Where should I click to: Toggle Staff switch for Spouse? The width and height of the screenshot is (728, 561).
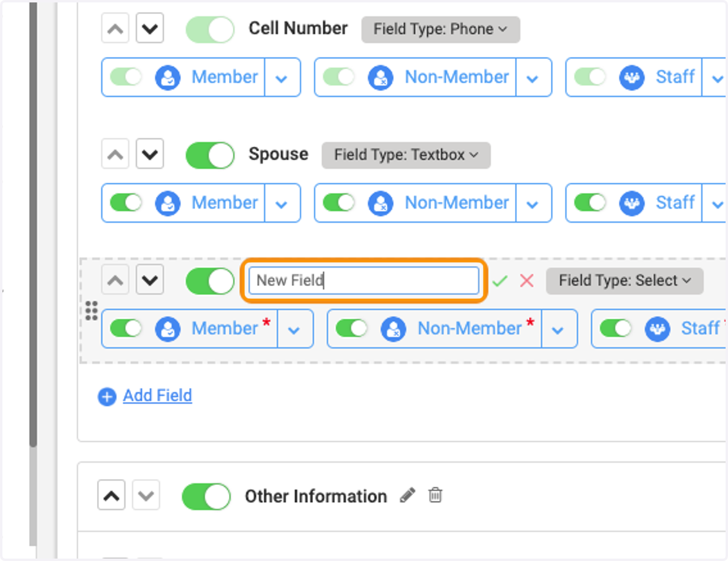coord(590,203)
